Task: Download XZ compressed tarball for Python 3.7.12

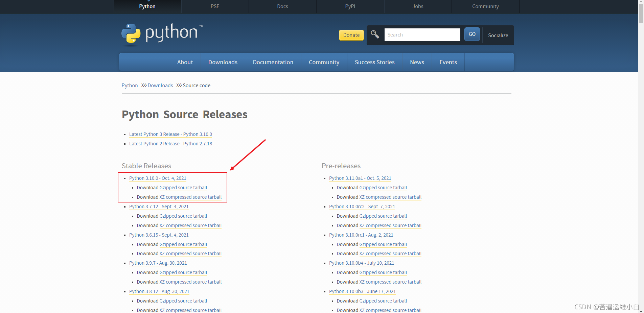Action: coord(190,225)
